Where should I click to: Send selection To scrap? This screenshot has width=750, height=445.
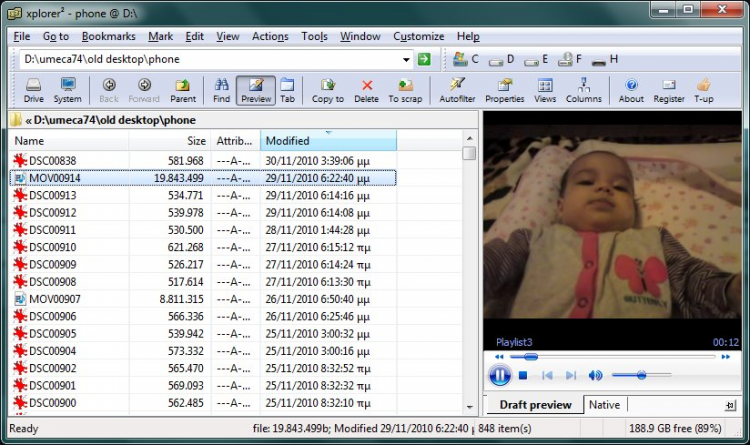(405, 90)
